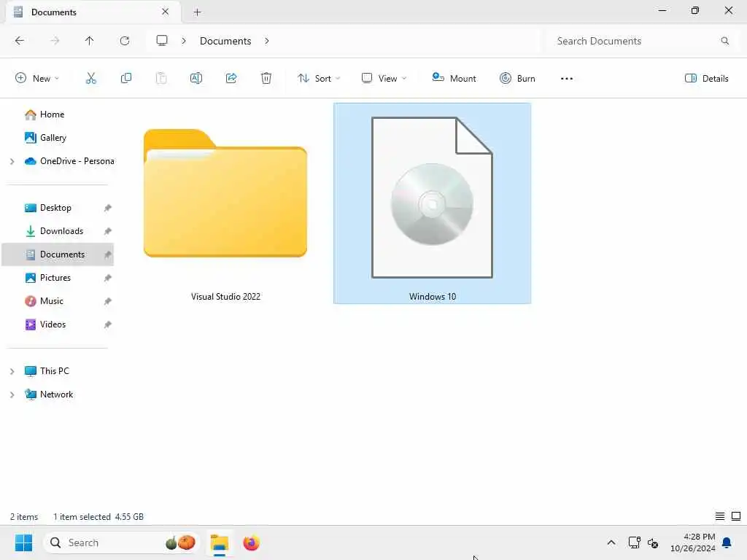Screen dimensions: 747x560
Task: Unpin Desktop via its pin icon
Action: pyautogui.click(x=108, y=208)
